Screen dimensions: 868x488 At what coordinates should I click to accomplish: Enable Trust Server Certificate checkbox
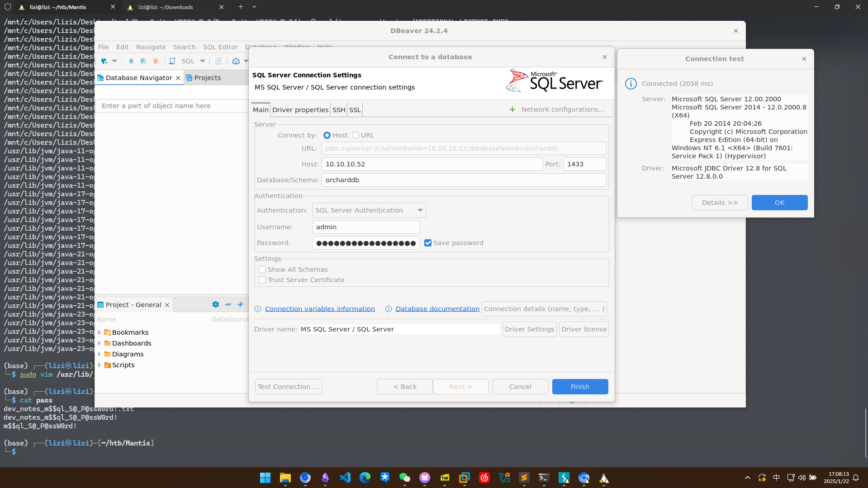pos(262,280)
